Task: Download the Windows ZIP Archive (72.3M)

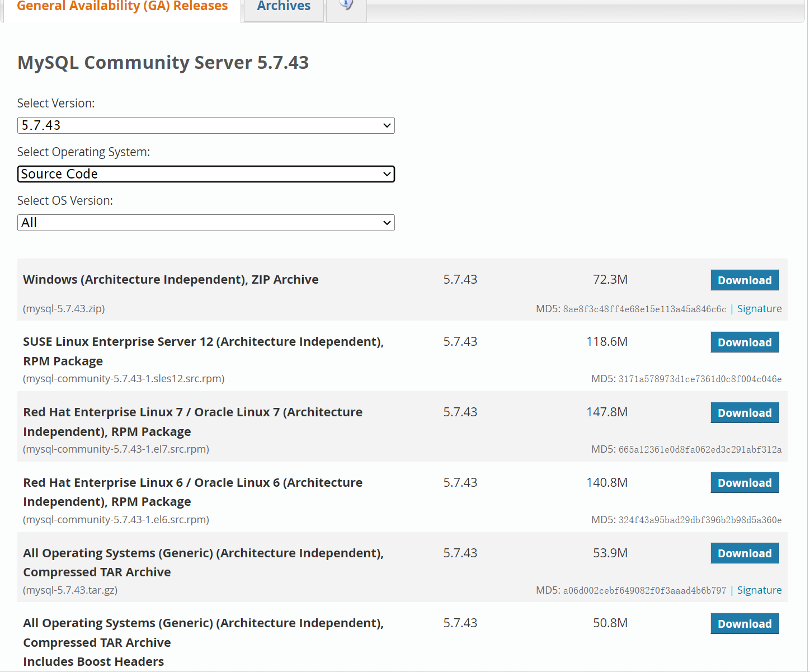Action: click(745, 280)
